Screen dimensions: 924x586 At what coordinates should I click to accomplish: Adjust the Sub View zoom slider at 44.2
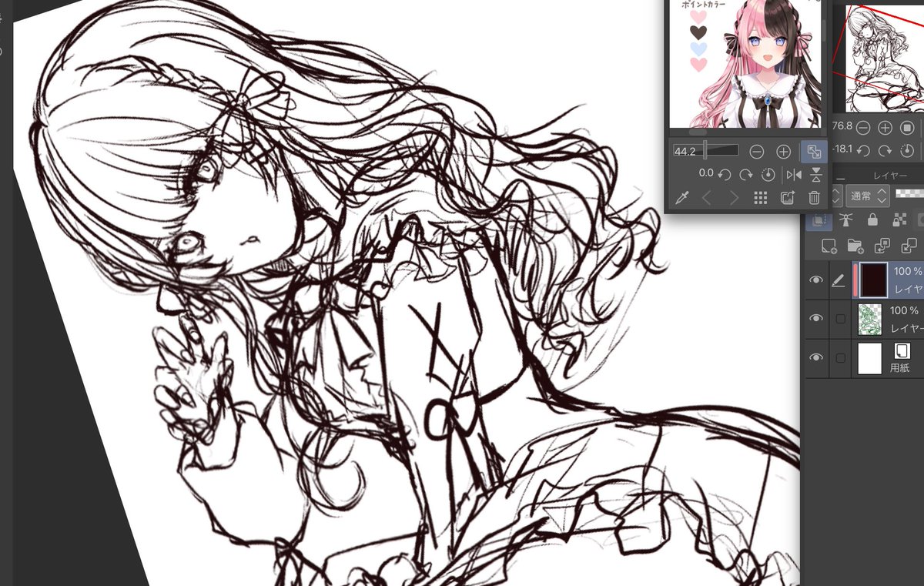click(x=706, y=151)
